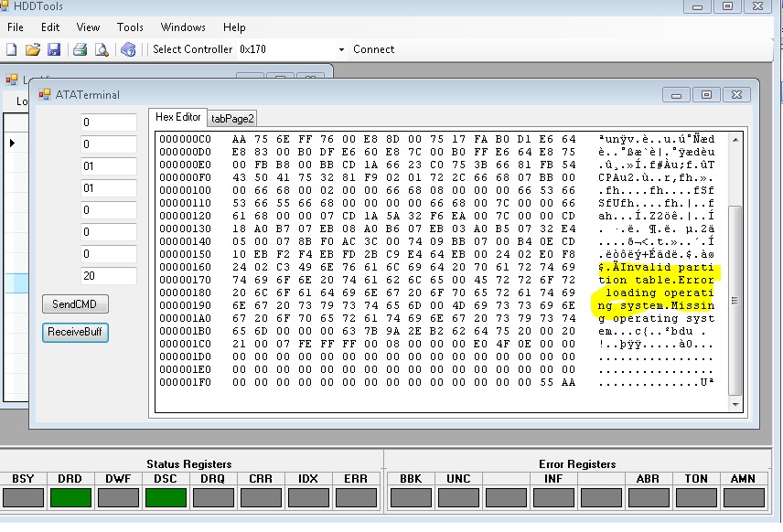The image size is (783, 532).
Task: Open file using the folder toolbar icon
Action: click(x=32, y=49)
